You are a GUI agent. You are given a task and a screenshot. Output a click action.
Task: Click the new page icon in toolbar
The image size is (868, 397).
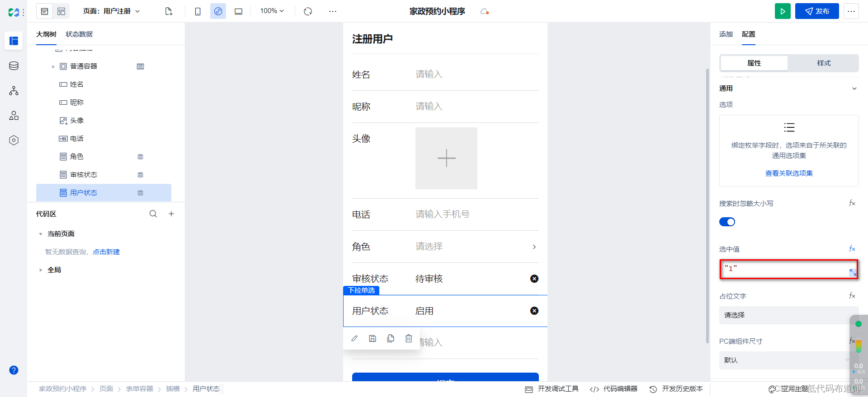click(x=169, y=11)
